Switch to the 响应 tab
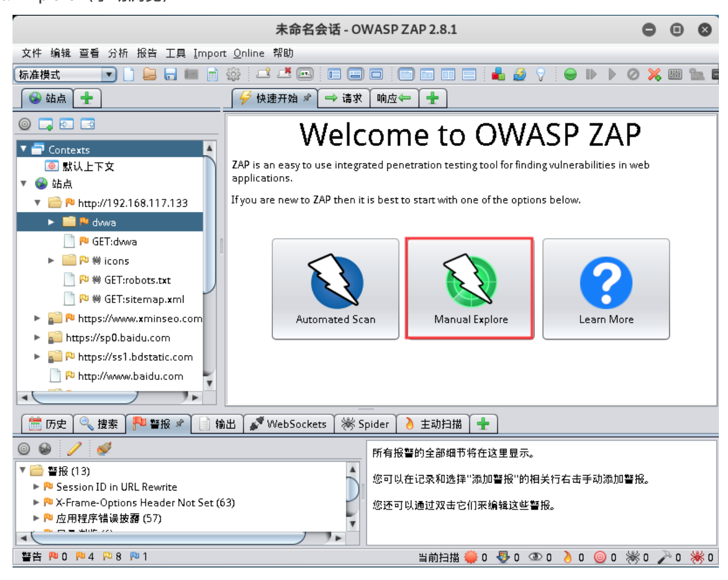This screenshot has width=728, height=580. 393,97
